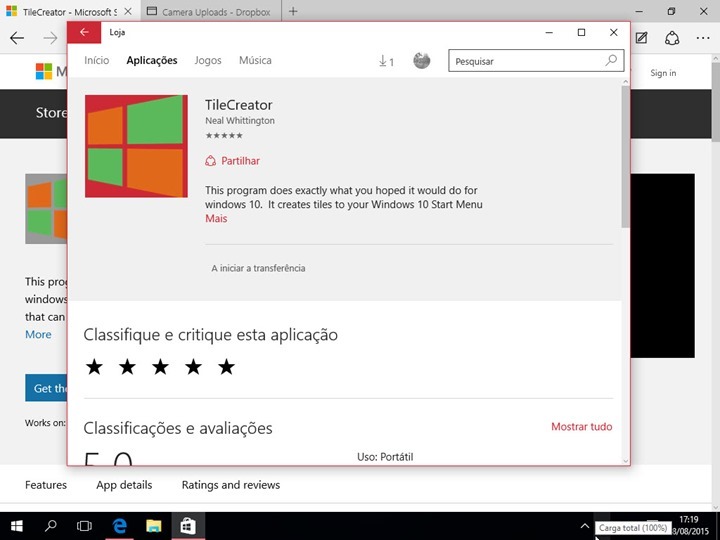Click the small star rating under publisher
This screenshot has height=540, width=720.
(224, 135)
